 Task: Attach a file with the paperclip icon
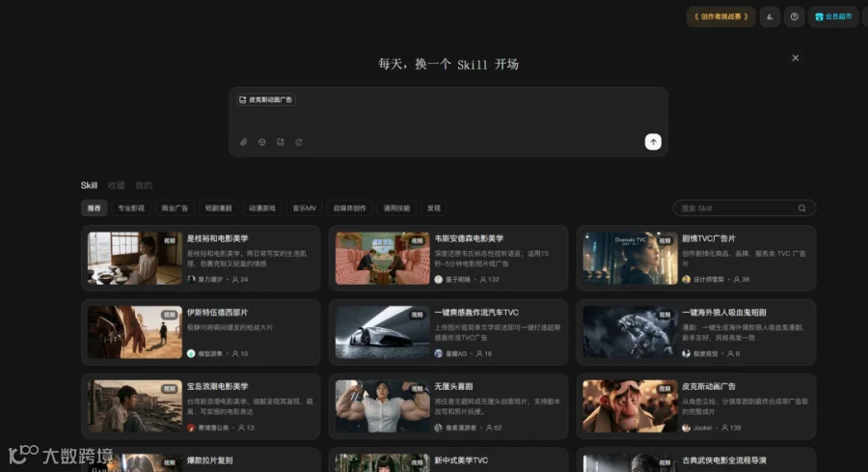[244, 143]
